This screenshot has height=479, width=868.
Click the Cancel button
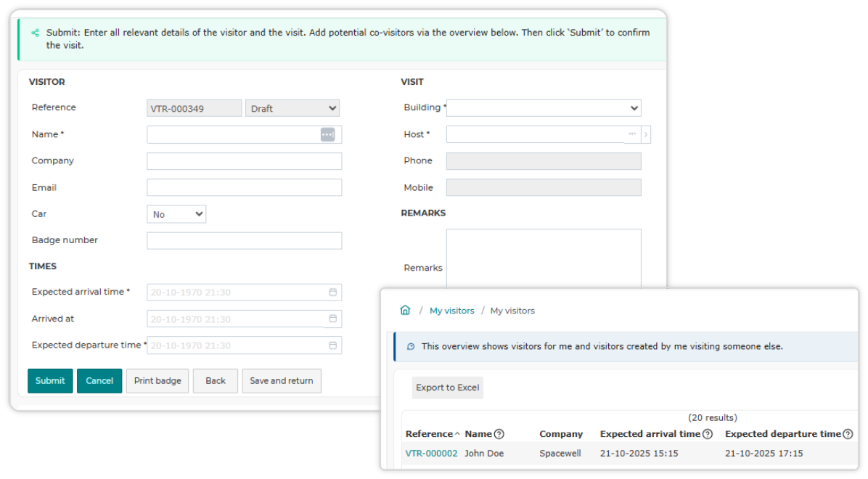tap(99, 381)
